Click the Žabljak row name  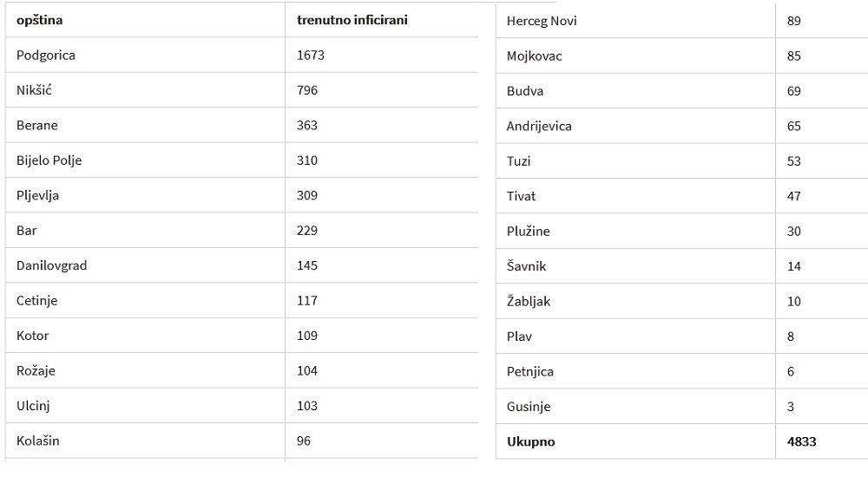(529, 302)
